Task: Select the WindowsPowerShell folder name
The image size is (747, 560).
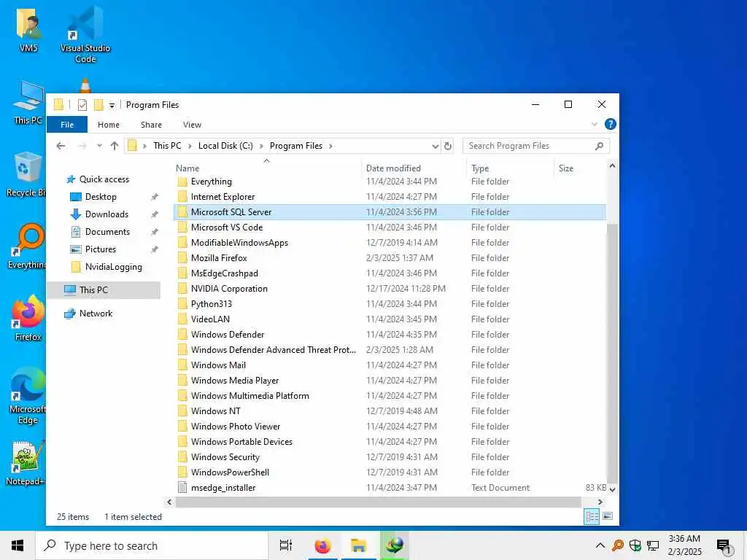Action: click(x=230, y=472)
